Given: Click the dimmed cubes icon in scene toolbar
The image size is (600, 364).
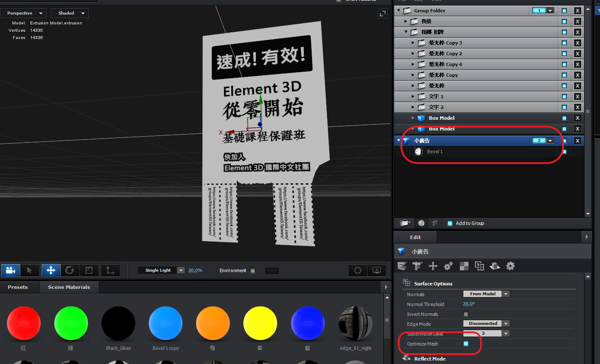Looking at the screenshot, I should [x=435, y=223].
